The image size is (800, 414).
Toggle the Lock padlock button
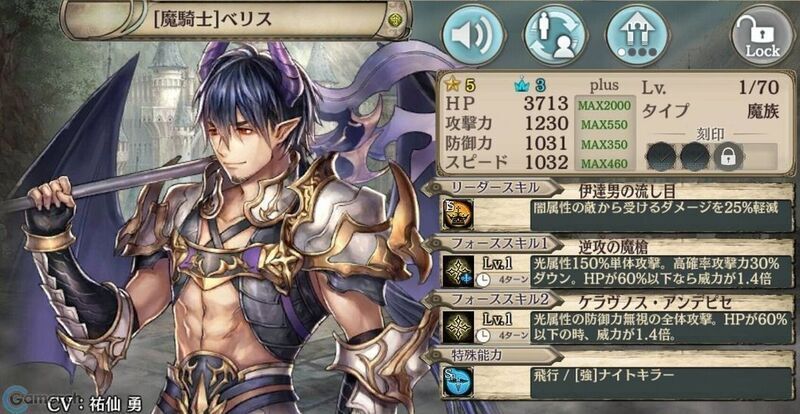point(763,35)
